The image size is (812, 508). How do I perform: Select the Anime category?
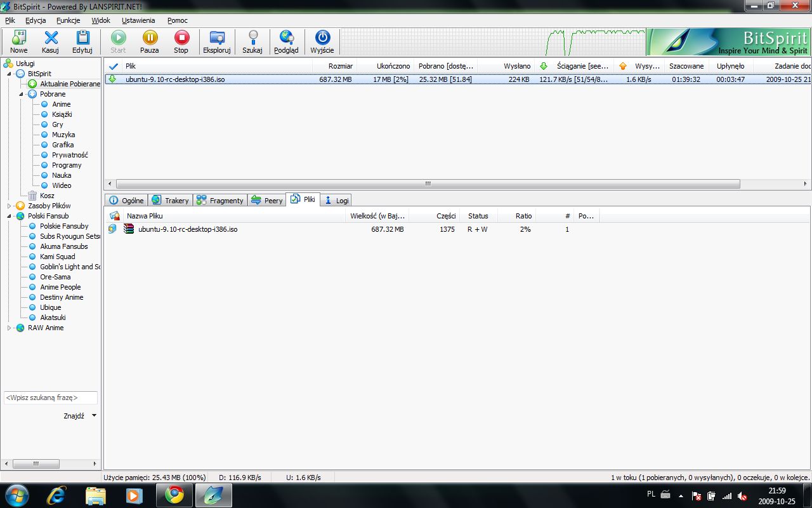pyautogui.click(x=62, y=104)
